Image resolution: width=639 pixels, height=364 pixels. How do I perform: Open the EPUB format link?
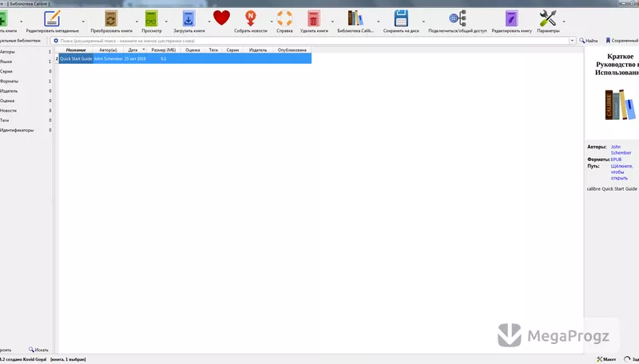pos(616,160)
